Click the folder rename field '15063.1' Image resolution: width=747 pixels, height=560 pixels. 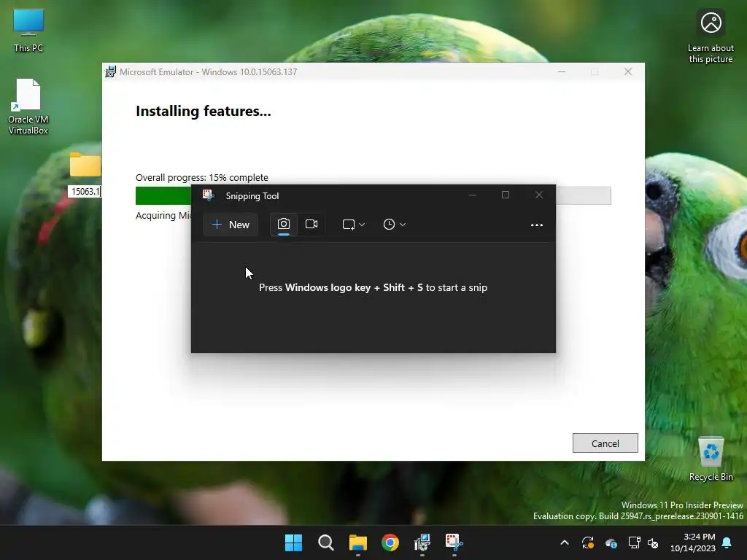tap(85, 192)
